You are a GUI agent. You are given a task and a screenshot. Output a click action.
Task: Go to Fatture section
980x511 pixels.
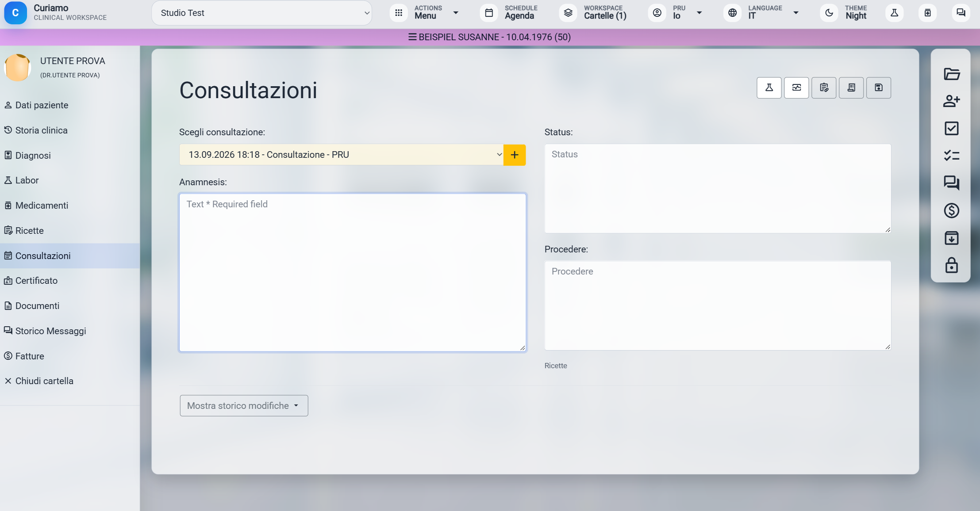tap(70, 356)
